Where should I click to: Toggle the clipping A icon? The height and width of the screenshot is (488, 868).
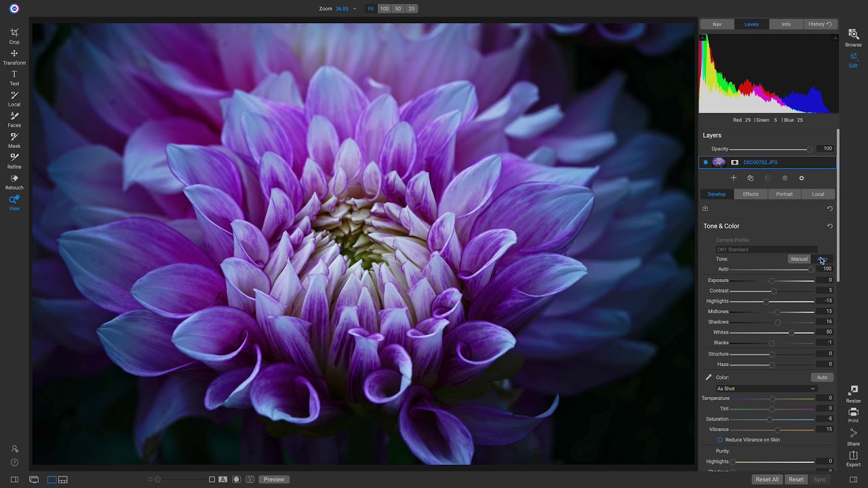222,480
